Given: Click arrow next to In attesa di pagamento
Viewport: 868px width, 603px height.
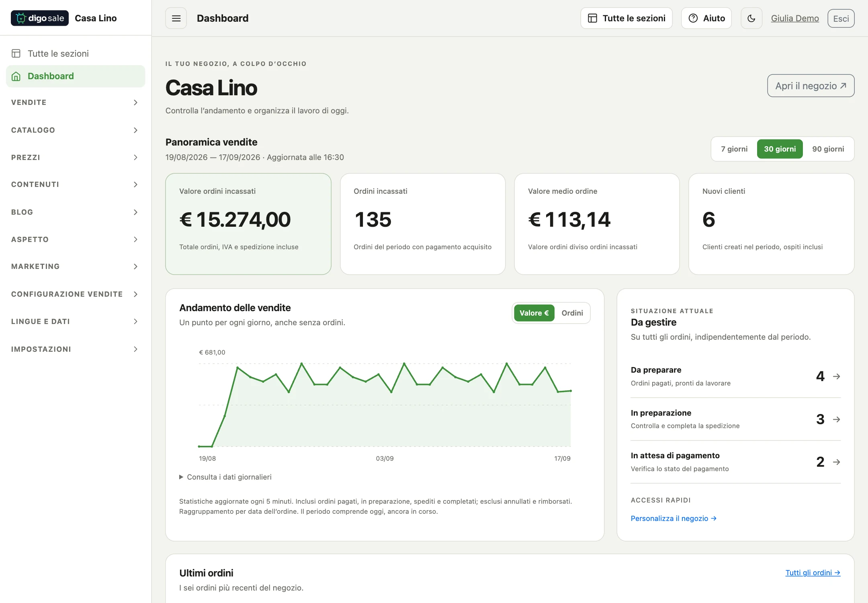Looking at the screenshot, I should coord(836,462).
